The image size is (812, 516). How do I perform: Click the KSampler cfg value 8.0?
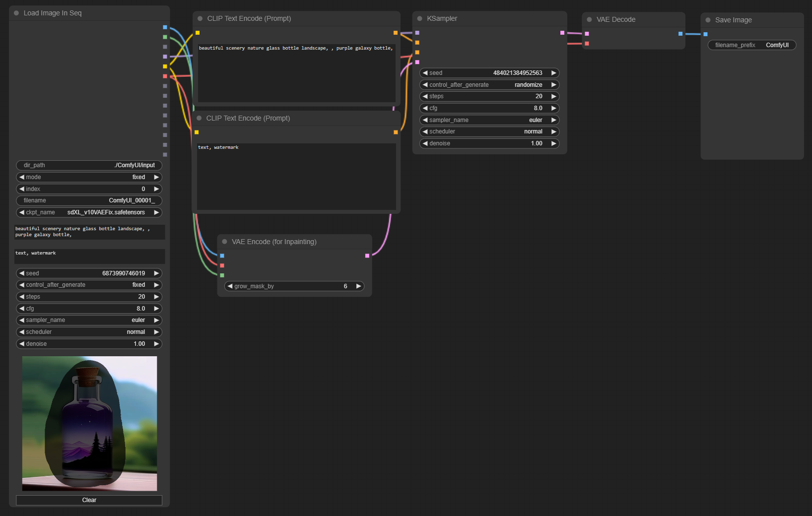(x=538, y=108)
